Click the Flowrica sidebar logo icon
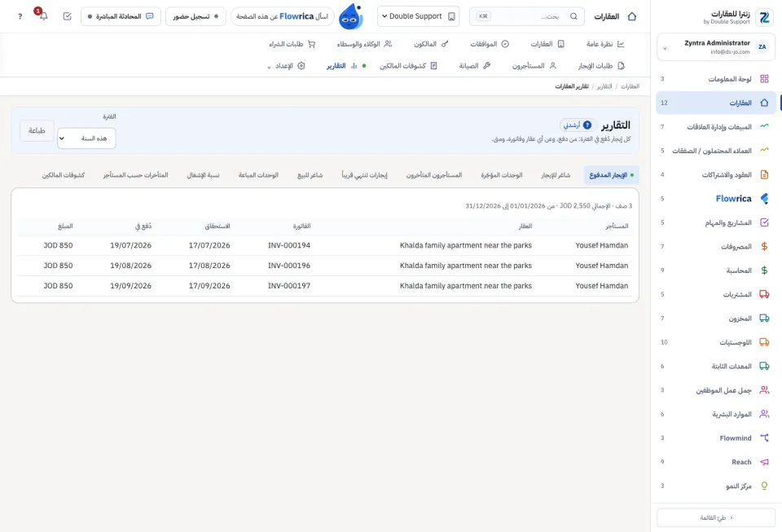This screenshot has height=532, width=782. click(x=764, y=199)
